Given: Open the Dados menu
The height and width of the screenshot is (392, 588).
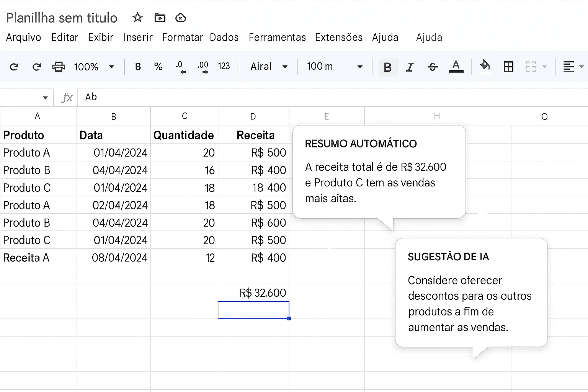Looking at the screenshot, I should [x=224, y=37].
